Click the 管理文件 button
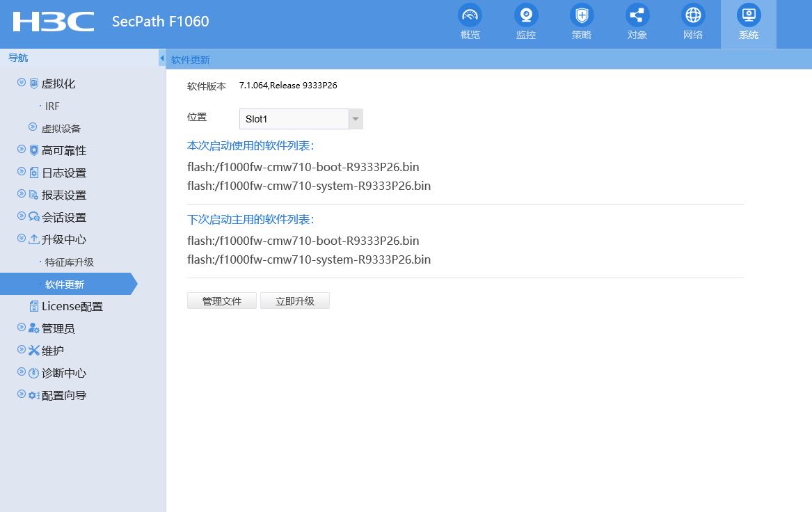The height and width of the screenshot is (512, 812). tap(222, 301)
